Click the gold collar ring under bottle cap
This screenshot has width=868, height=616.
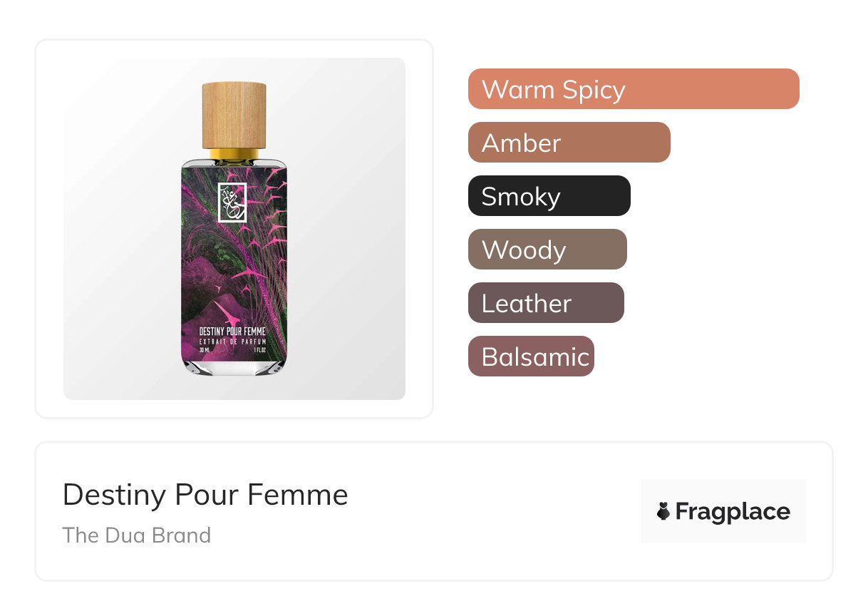[x=234, y=153]
